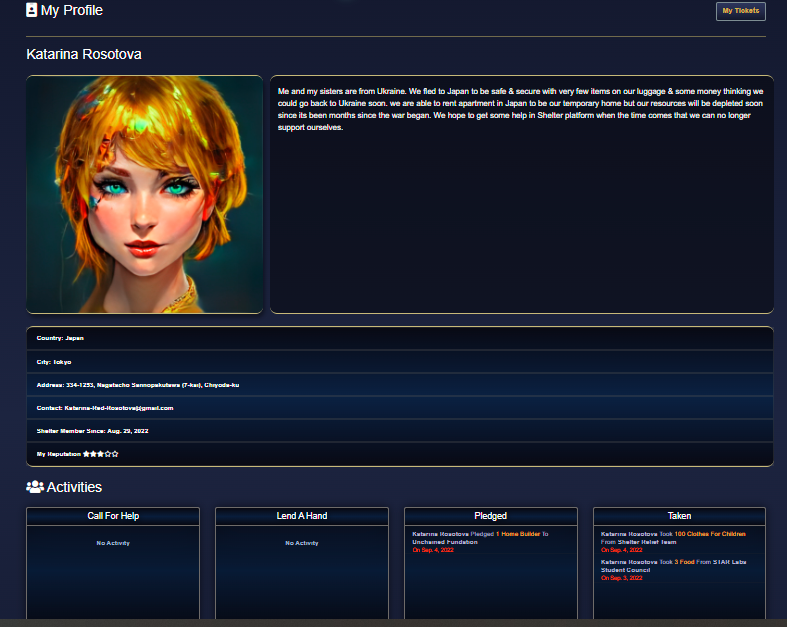The width and height of the screenshot is (788, 628).
Task: Click the profile biography about Ukraine
Action: (521, 109)
